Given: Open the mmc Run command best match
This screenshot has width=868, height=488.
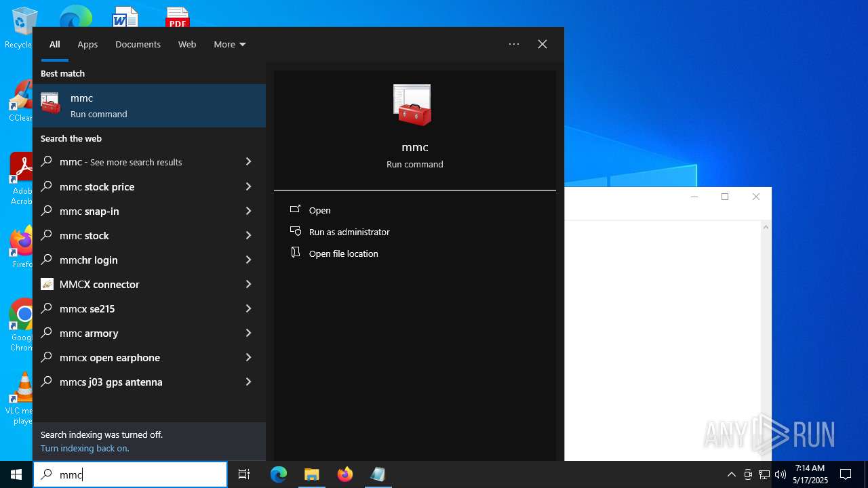Looking at the screenshot, I should [x=149, y=106].
